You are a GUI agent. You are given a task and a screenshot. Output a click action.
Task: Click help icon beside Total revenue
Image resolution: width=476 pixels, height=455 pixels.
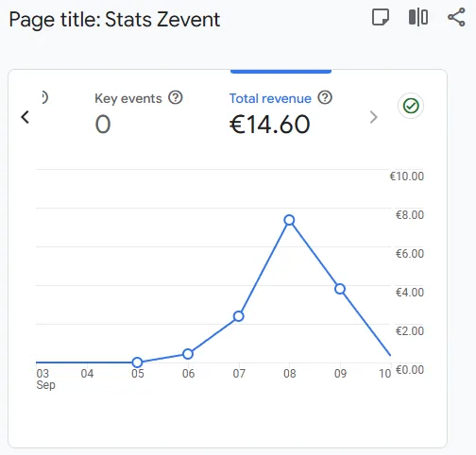(x=325, y=98)
